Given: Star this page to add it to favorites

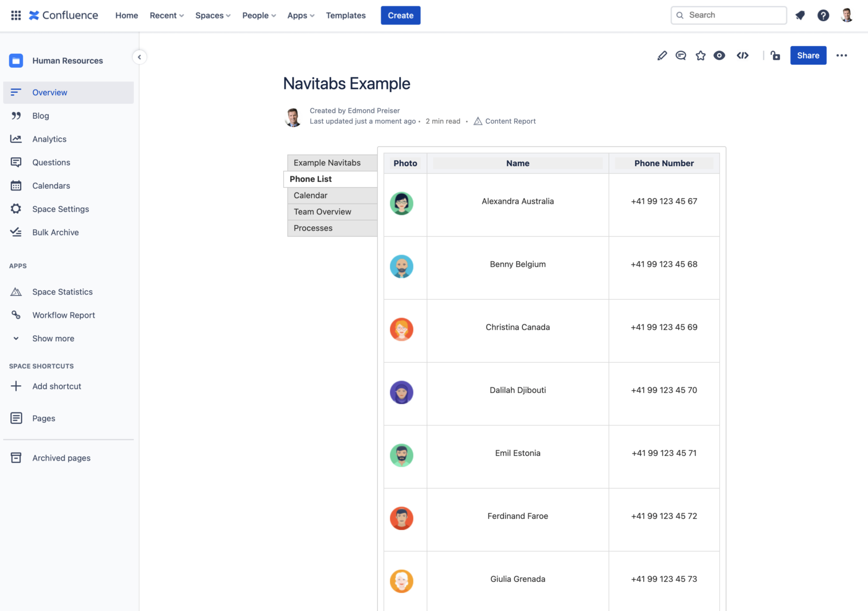Looking at the screenshot, I should point(700,55).
